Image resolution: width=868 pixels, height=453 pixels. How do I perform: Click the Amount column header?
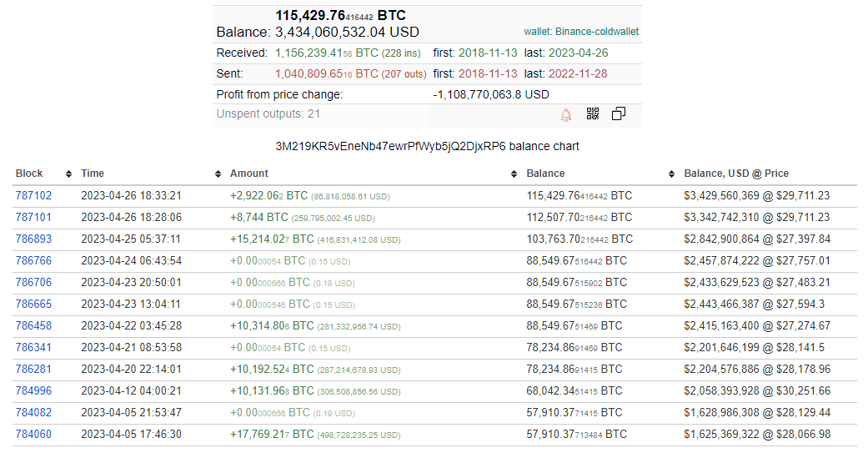click(x=249, y=174)
